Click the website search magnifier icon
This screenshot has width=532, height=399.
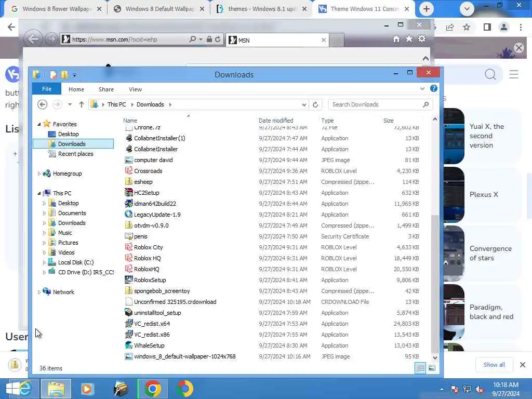pos(490,74)
